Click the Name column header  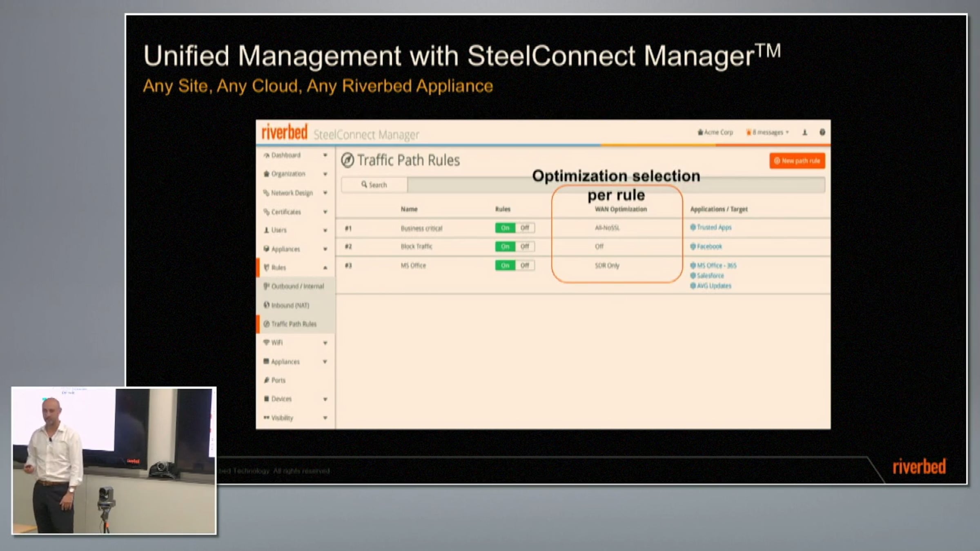click(x=409, y=209)
